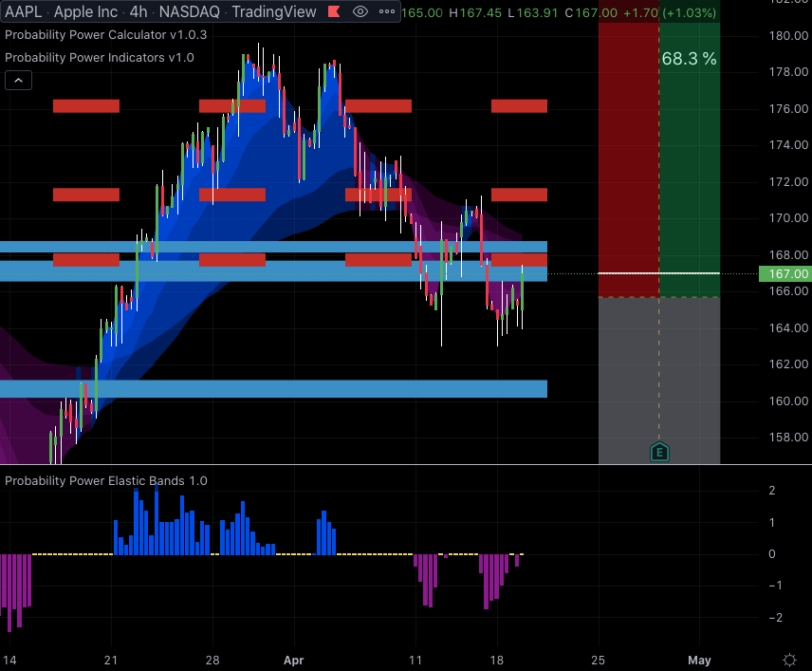The width and height of the screenshot is (812, 671).
Task: Click the 'May' label on the time axis
Action: pos(699,660)
